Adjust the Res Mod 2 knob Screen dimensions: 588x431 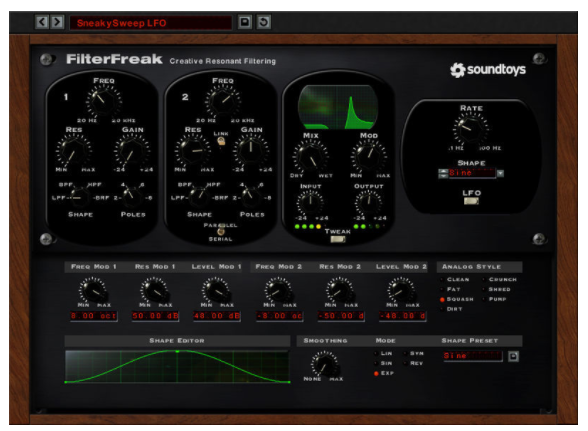(x=339, y=291)
